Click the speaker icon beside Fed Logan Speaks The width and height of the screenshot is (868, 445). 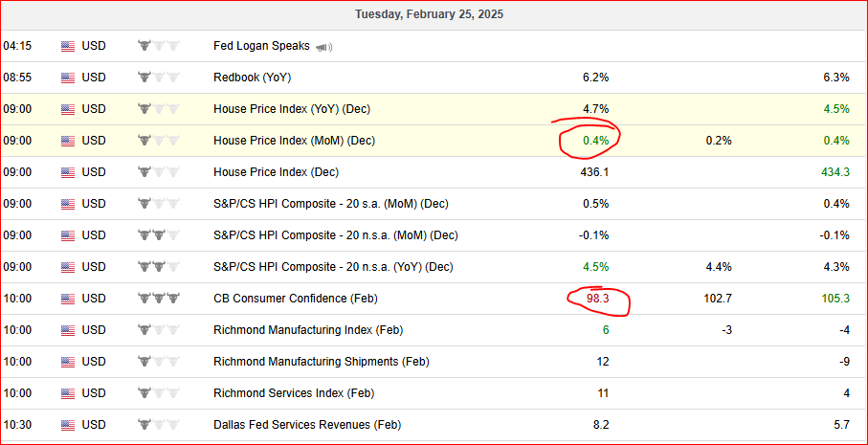coord(323,48)
